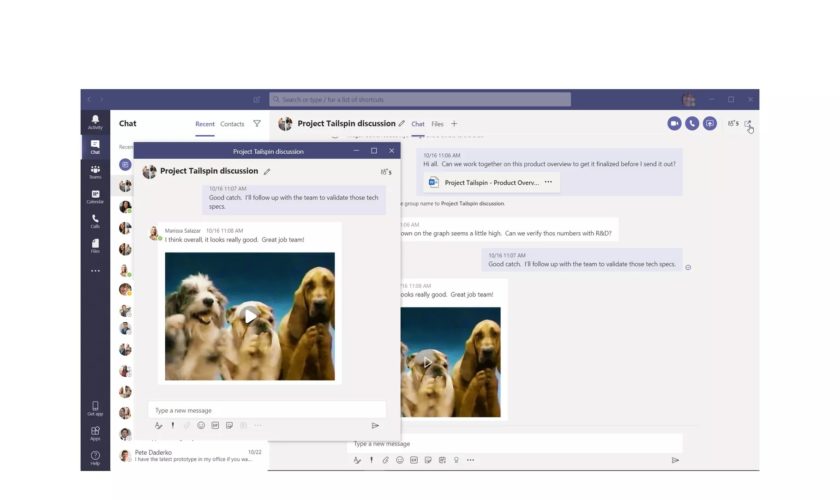Expand more apps ellipsis in left sidebar
This screenshot has height=500, width=840.
click(95, 271)
